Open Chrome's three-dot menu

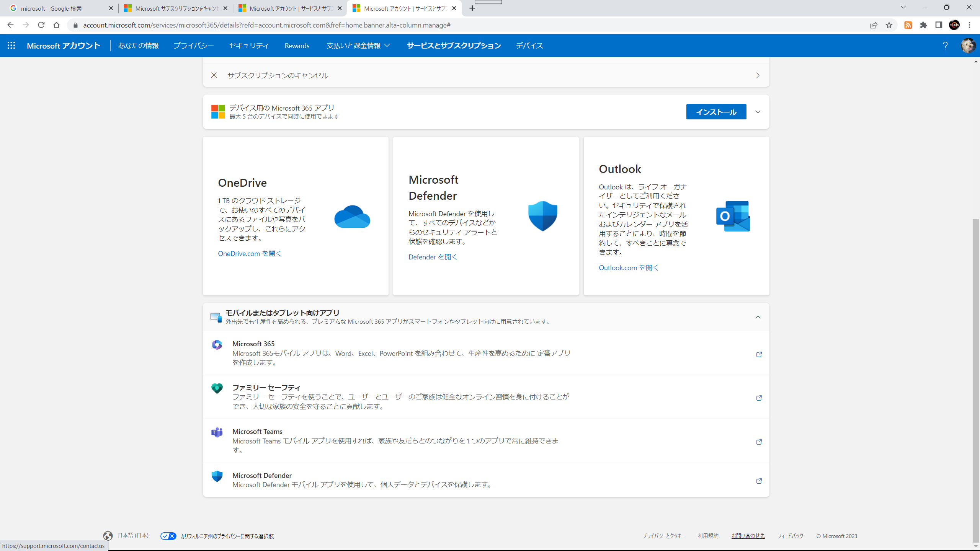[x=969, y=25]
